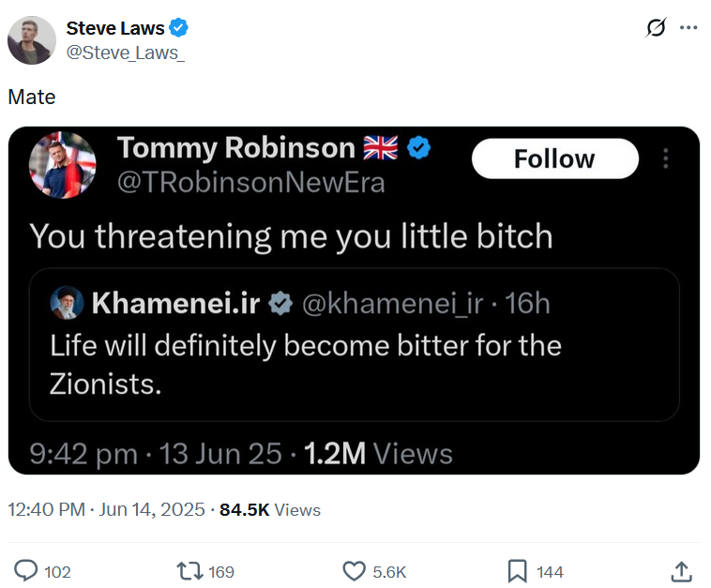This screenshot has height=588, width=711.
Task: Like the post with the heart icon
Action: [x=354, y=571]
